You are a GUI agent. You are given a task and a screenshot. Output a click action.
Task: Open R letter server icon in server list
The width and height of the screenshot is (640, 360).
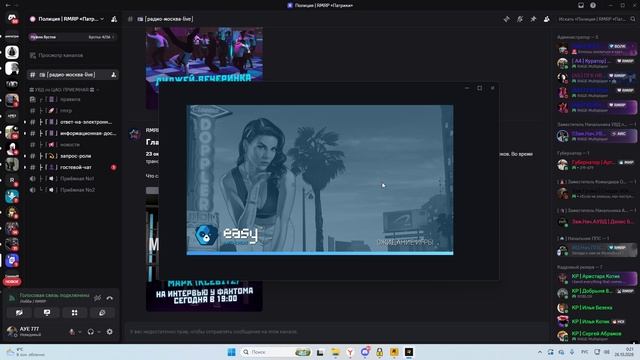click(x=12, y=180)
